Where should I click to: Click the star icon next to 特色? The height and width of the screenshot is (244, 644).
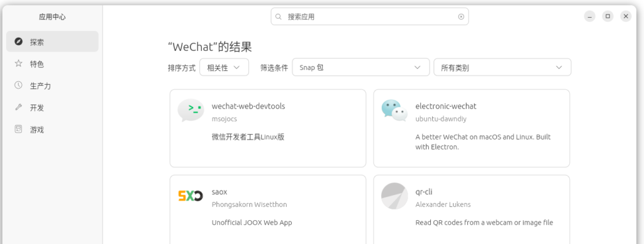click(x=18, y=64)
